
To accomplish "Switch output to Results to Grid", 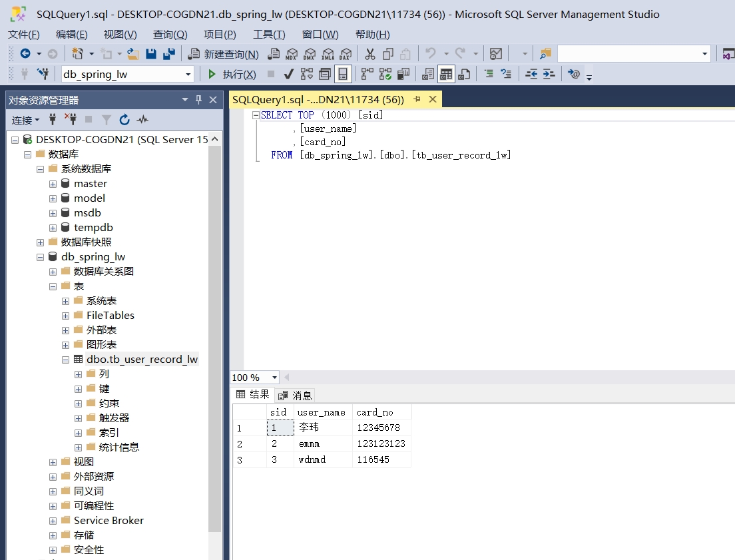I will click(446, 74).
